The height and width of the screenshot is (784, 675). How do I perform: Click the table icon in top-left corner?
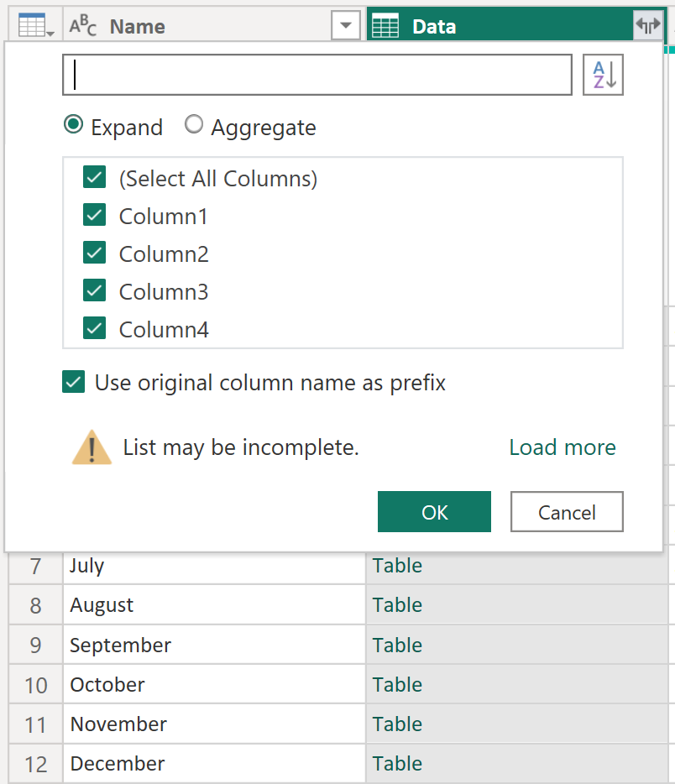tap(34, 26)
